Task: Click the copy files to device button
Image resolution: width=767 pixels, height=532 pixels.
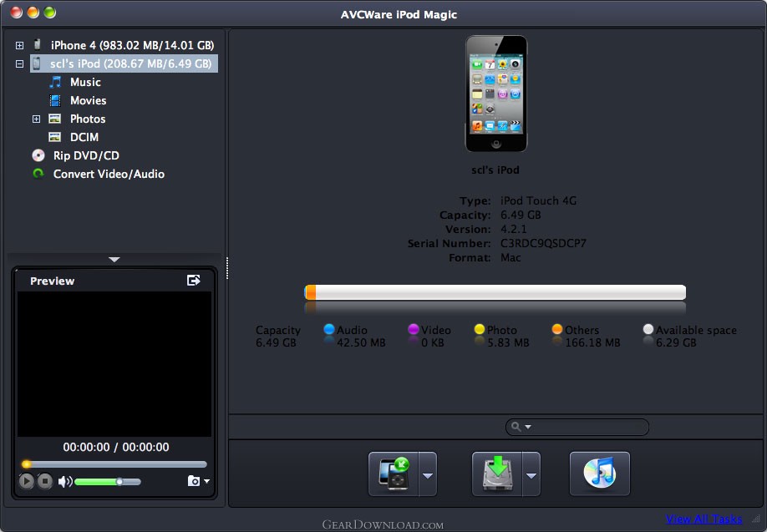Action: click(394, 474)
